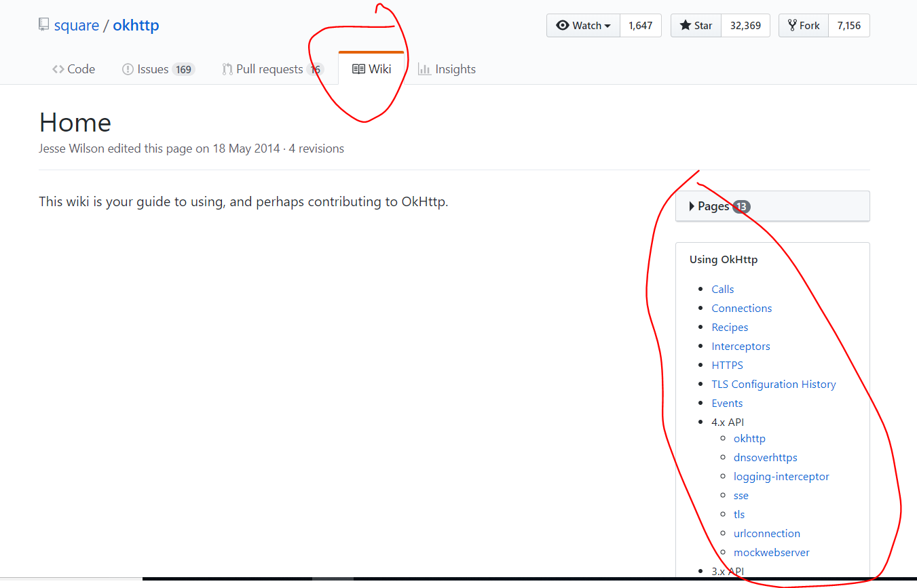Open the 4 revisions history link
Screen dimensions: 917x588
click(316, 149)
